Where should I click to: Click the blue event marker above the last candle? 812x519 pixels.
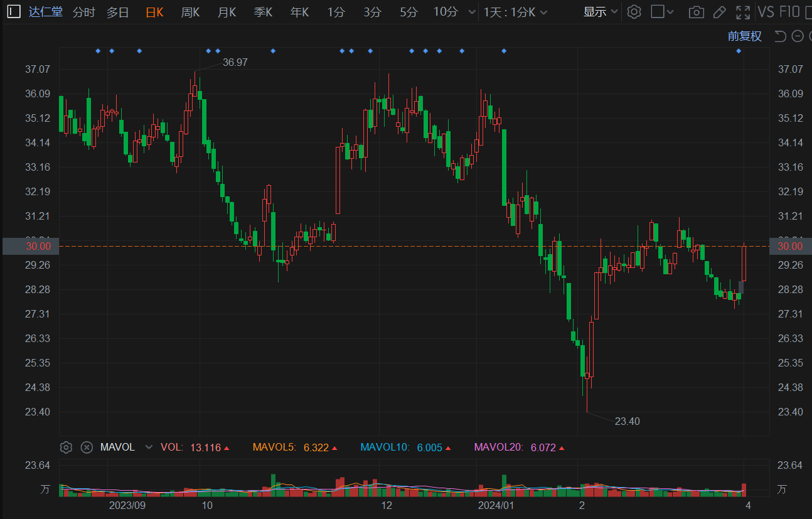click(x=739, y=51)
